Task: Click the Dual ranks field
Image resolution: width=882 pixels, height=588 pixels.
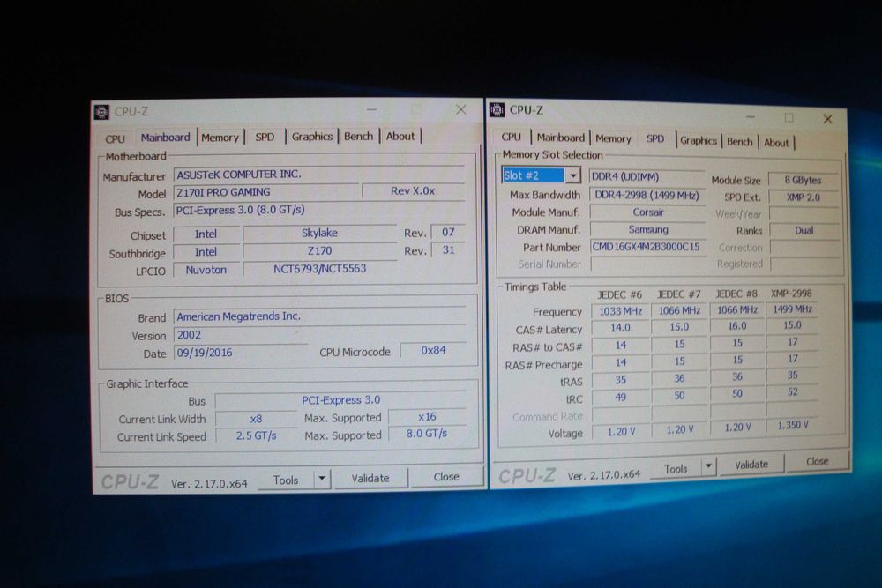Action: coord(804,231)
